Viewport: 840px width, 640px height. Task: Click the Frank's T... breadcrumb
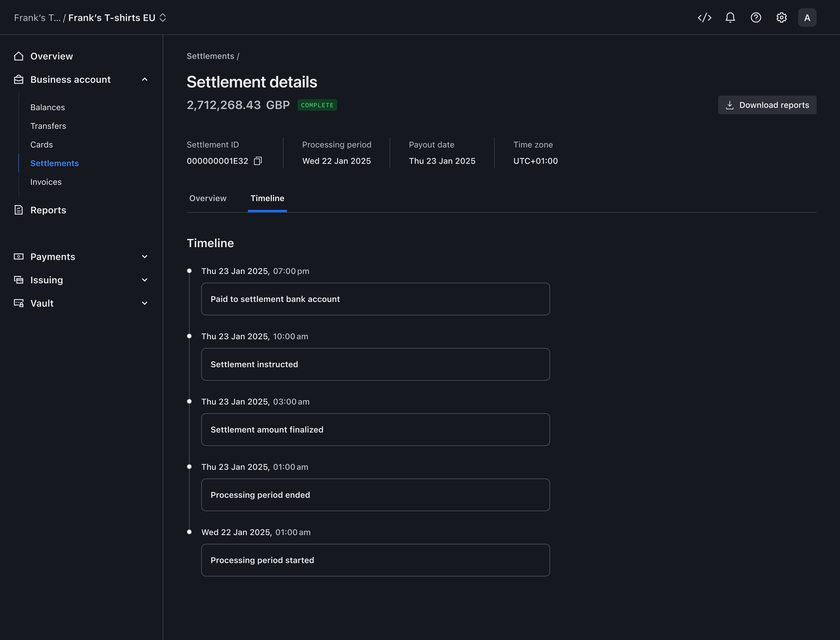coord(37,17)
